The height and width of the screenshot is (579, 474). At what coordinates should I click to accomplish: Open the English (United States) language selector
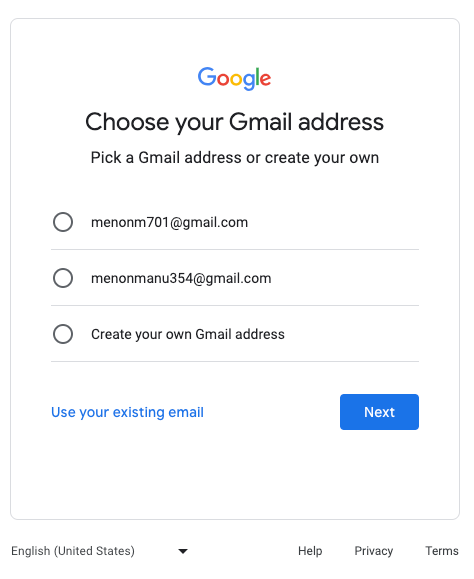(x=100, y=551)
